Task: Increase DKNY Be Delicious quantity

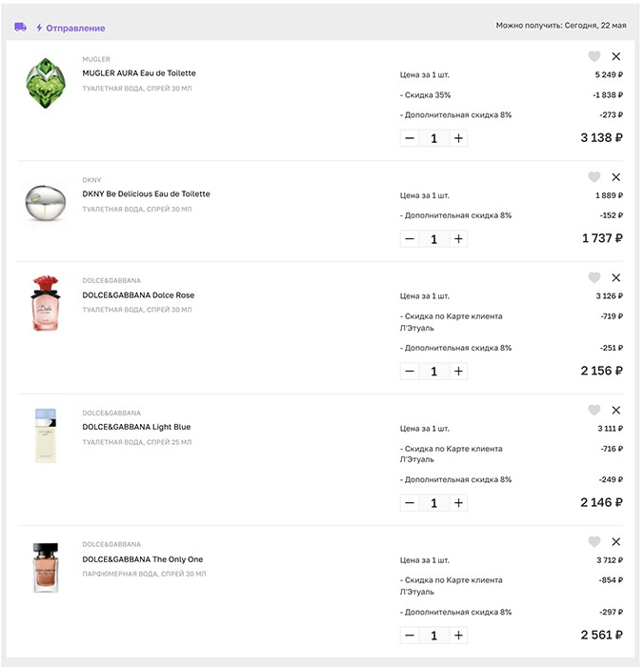Action: coord(458,238)
